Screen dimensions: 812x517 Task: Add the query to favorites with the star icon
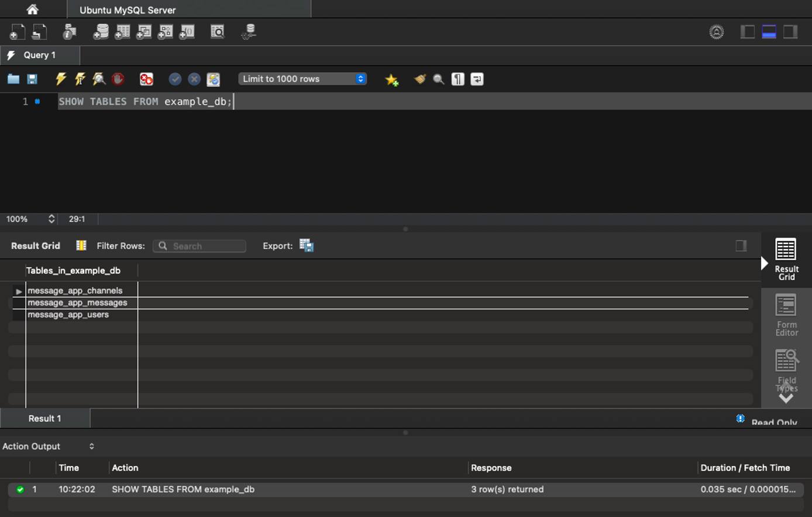(391, 80)
